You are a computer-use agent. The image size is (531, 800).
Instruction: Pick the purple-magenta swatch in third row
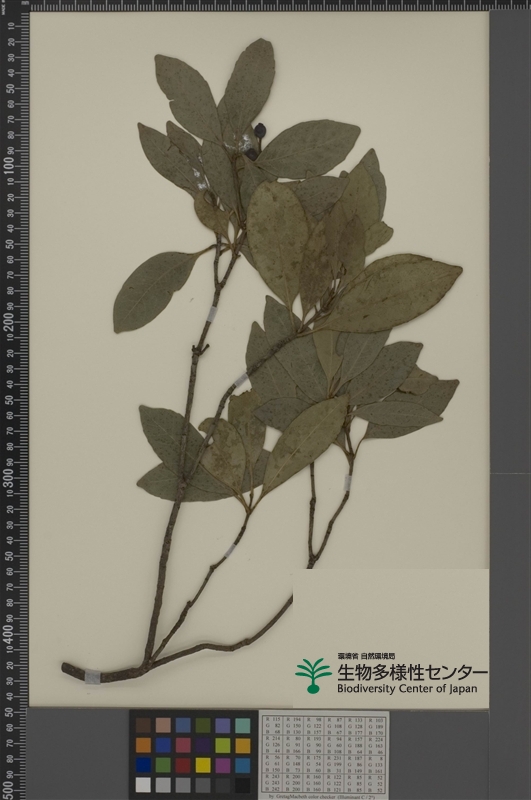click(223, 765)
